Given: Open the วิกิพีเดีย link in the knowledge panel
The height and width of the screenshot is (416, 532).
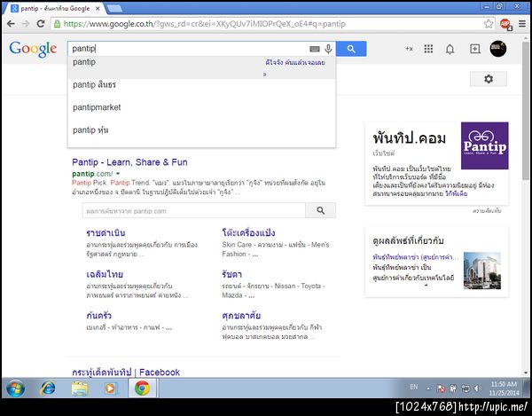Looking at the screenshot, I should coord(457,193).
